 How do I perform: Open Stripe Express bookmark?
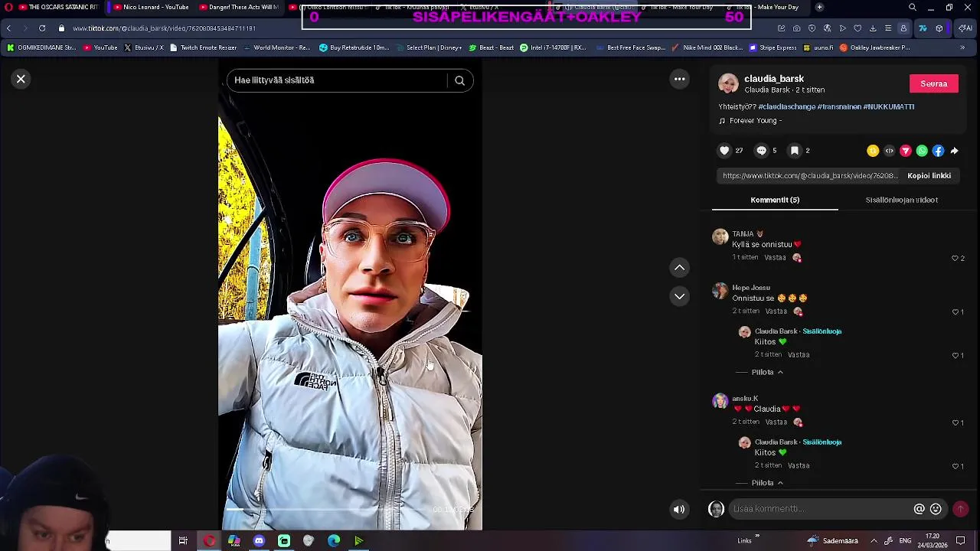773,47
